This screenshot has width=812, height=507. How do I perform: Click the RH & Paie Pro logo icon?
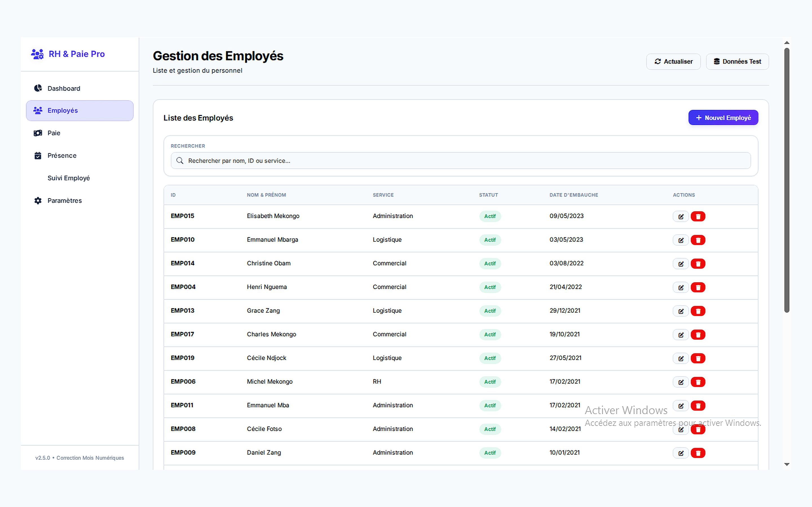coord(37,54)
